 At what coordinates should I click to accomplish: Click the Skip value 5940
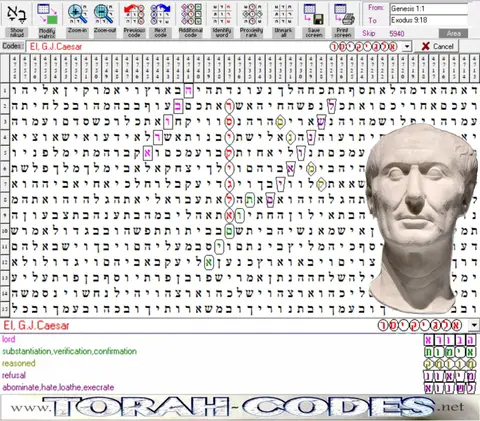397,33
